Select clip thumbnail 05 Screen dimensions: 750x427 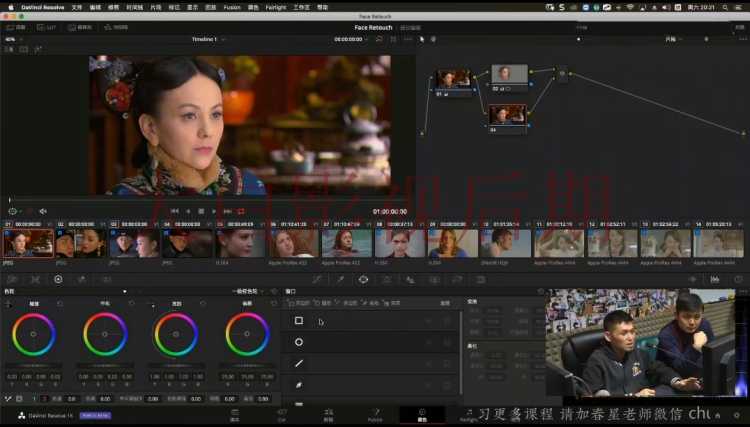(x=241, y=243)
